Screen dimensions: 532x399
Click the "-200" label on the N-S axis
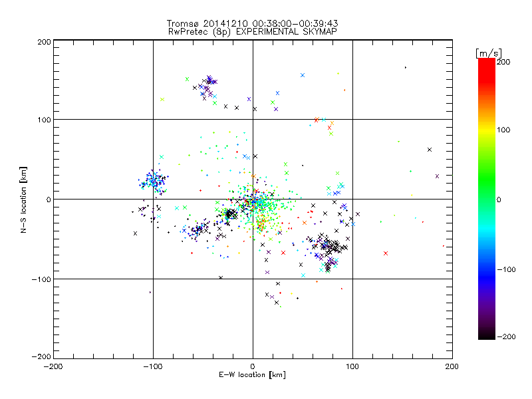coord(41,357)
